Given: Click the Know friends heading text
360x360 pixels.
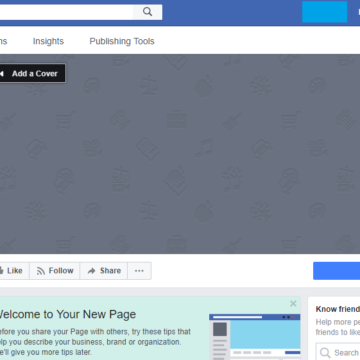Looking at the screenshot, I should coord(338,309).
